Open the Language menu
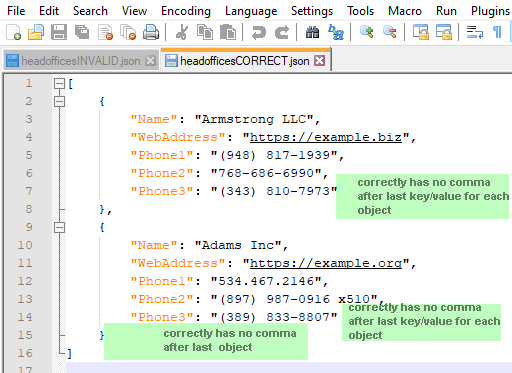Viewport: 512px width, 373px height. (x=251, y=11)
